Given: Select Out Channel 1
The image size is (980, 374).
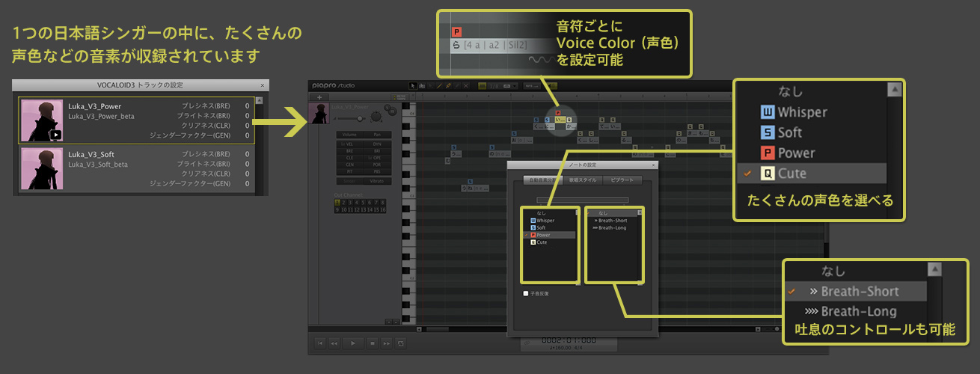Looking at the screenshot, I should point(337,202).
